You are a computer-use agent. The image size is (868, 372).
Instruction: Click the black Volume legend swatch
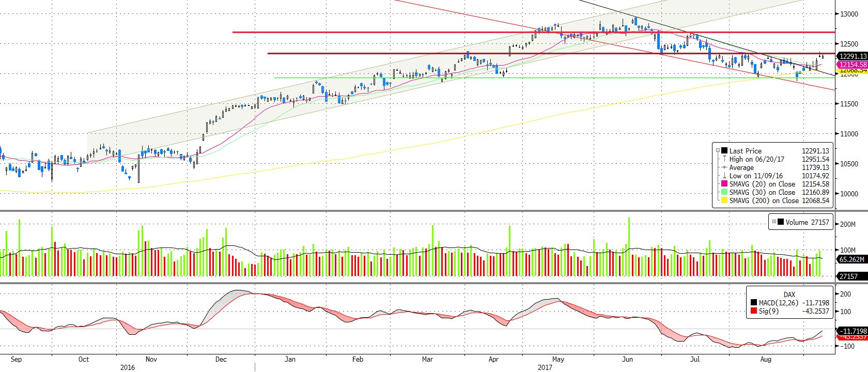[x=781, y=222]
